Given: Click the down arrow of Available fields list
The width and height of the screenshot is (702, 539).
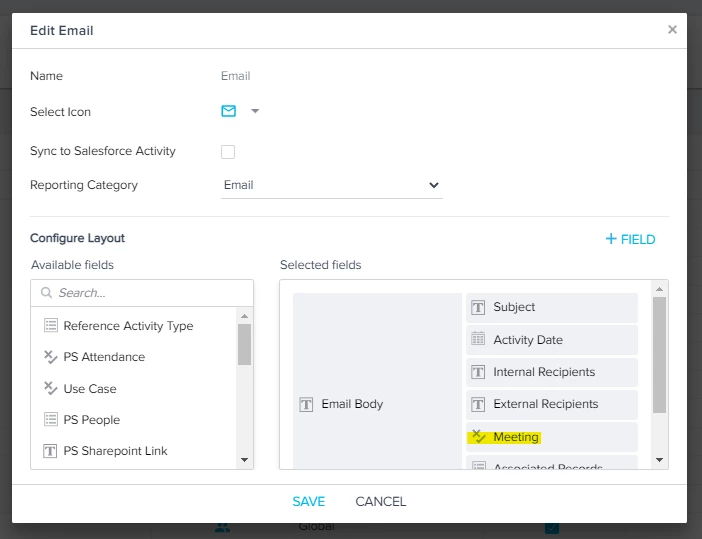Looking at the screenshot, I should point(244,460).
